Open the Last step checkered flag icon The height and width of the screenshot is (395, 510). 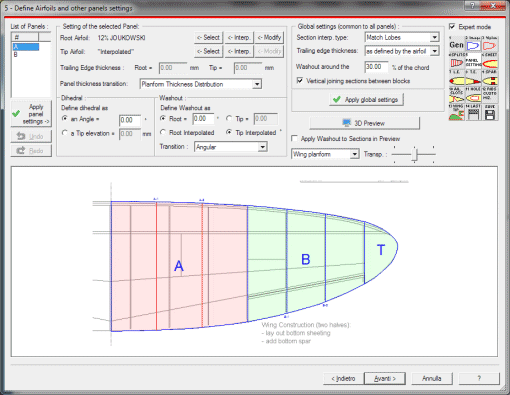473,113
